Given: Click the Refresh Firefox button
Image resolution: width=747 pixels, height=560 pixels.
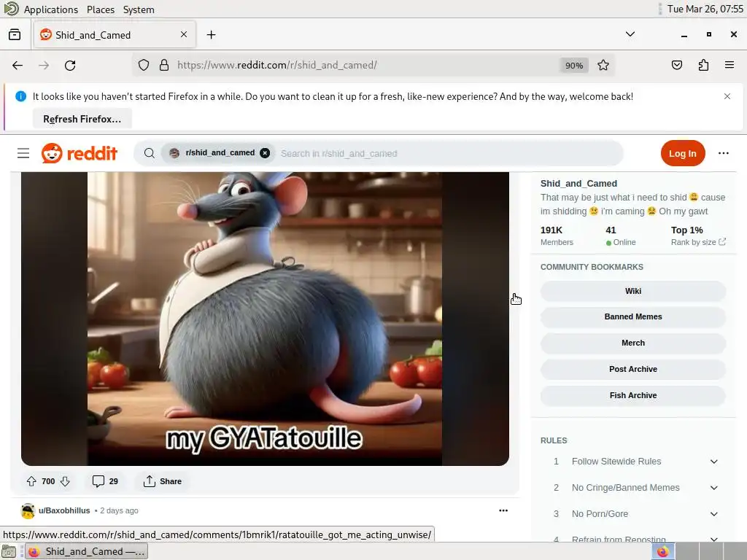Looking at the screenshot, I should [82, 119].
